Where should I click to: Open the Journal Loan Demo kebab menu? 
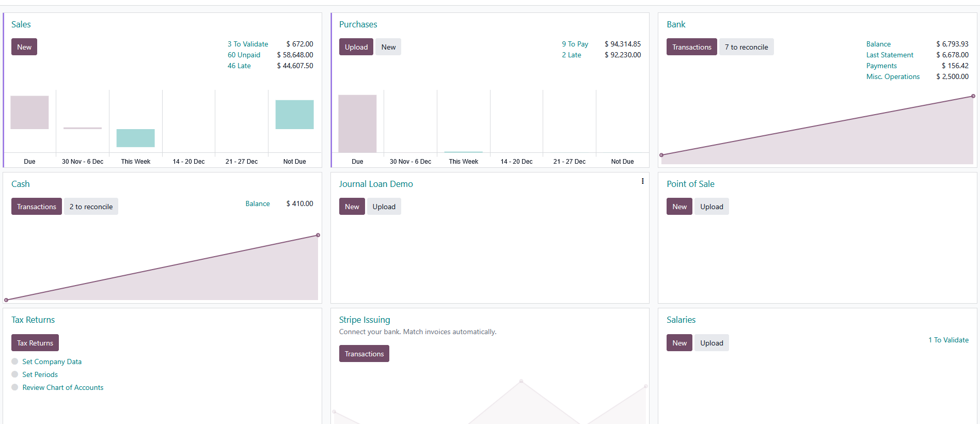coord(642,181)
